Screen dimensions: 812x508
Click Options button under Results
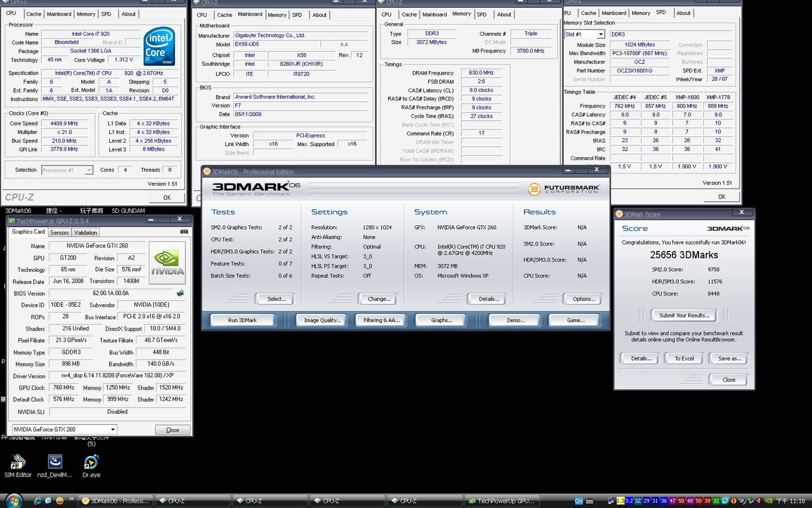(x=583, y=299)
